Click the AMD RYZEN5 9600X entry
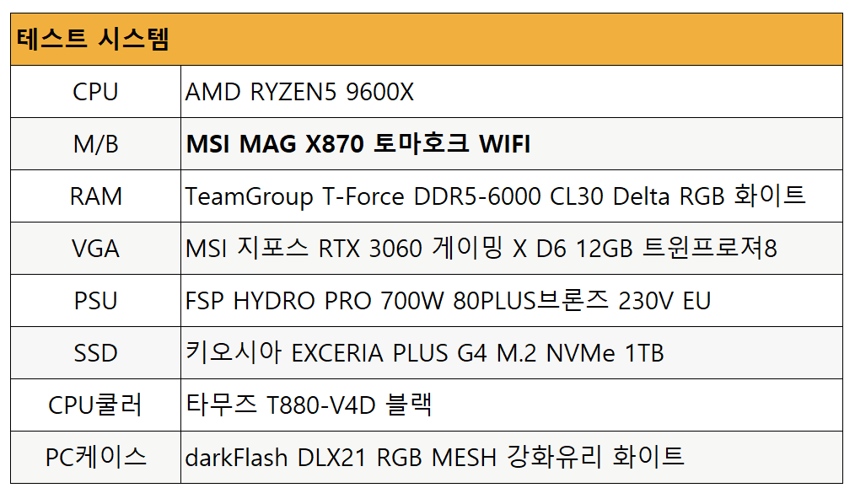This screenshot has width=855, height=504. 299,92
